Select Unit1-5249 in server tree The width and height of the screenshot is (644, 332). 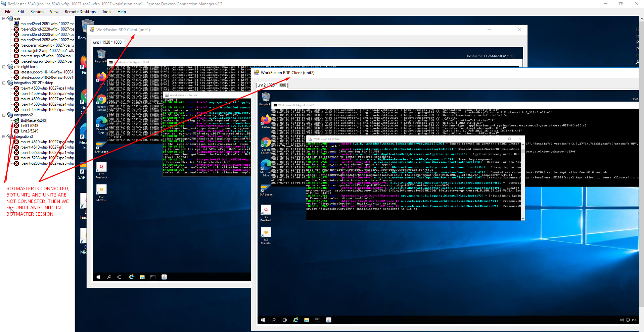30,126
